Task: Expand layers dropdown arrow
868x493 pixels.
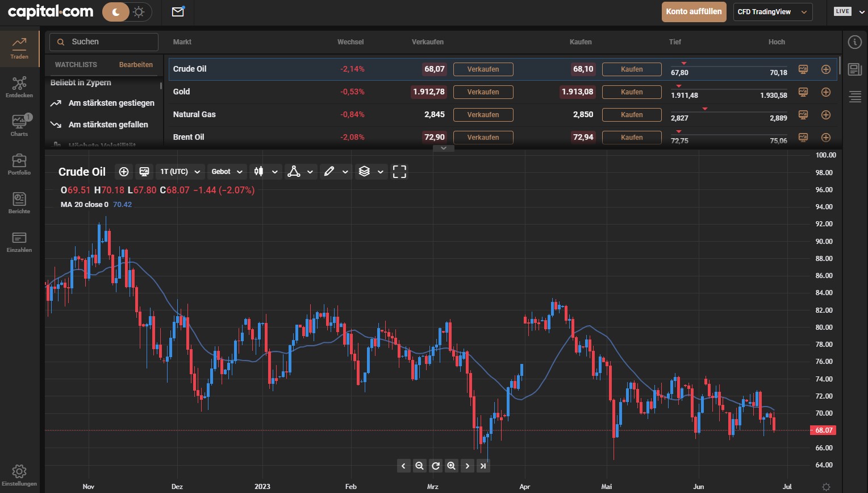Action: (381, 172)
